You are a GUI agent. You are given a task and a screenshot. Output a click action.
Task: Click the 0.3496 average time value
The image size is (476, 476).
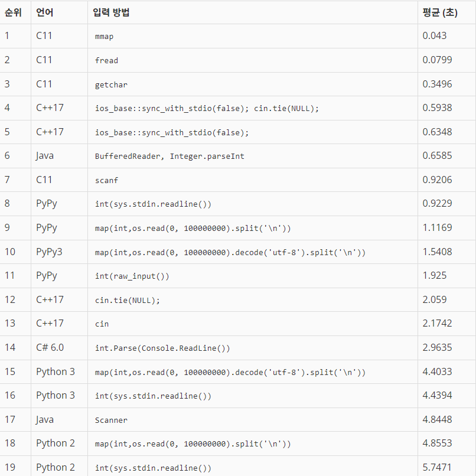click(437, 84)
